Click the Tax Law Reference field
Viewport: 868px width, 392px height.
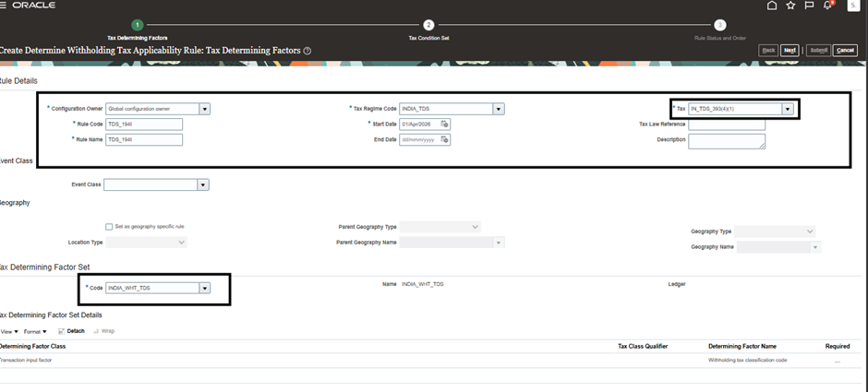tap(727, 125)
